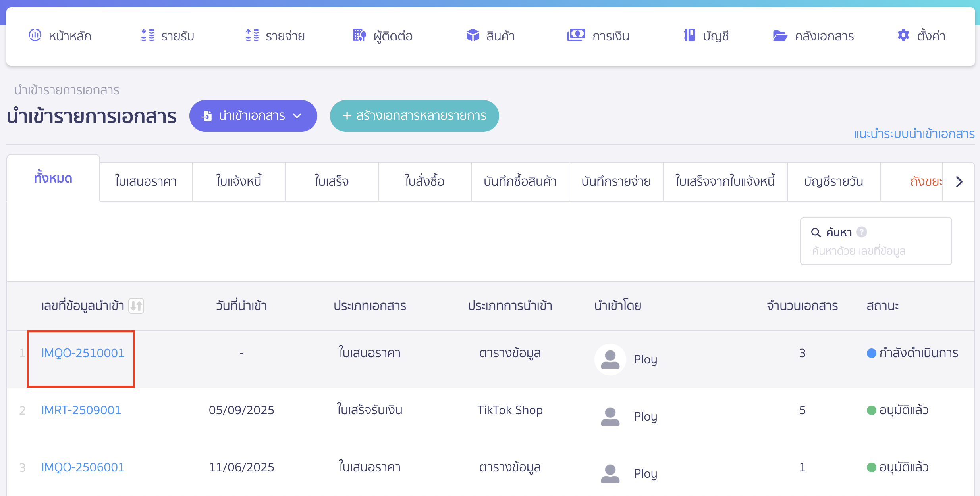980x496 pixels.
Task: Toggle sorting on the เลขที่ข้อมูลนำเข้า column
Action: (x=137, y=306)
